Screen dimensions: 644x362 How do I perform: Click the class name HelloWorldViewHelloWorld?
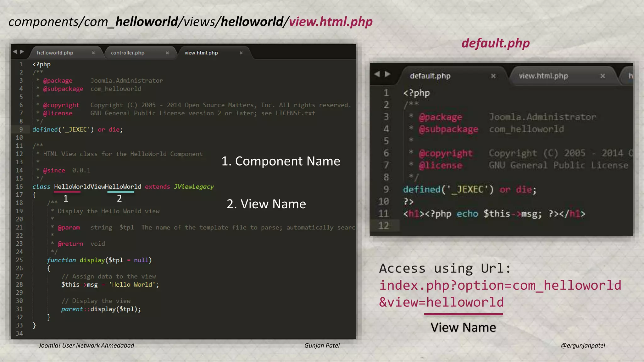coord(97,187)
